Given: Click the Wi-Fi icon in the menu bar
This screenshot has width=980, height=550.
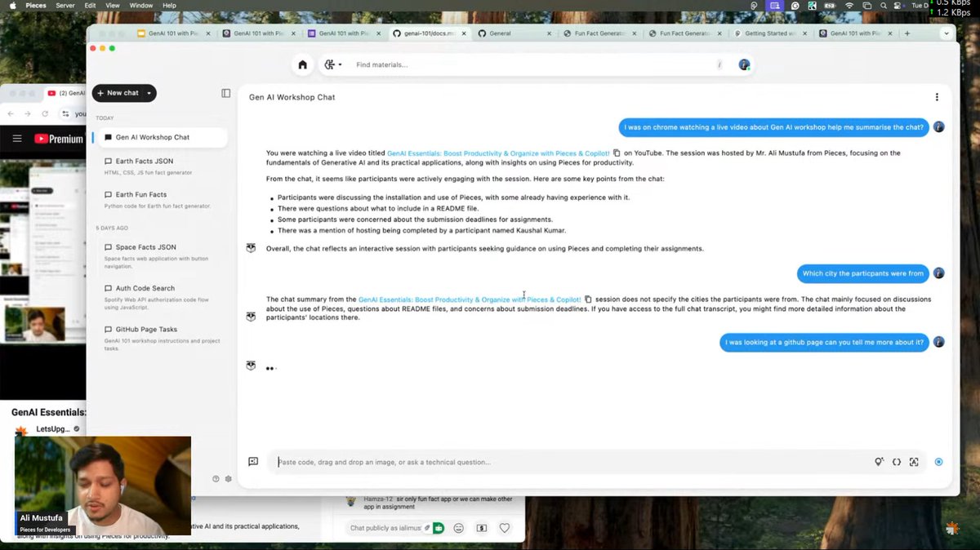Looking at the screenshot, I should point(851,6).
